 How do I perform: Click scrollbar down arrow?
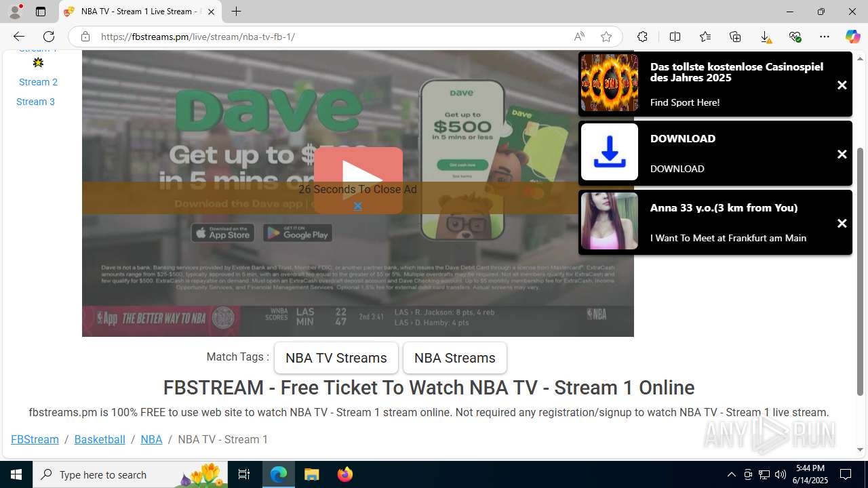click(x=861, y=450)
